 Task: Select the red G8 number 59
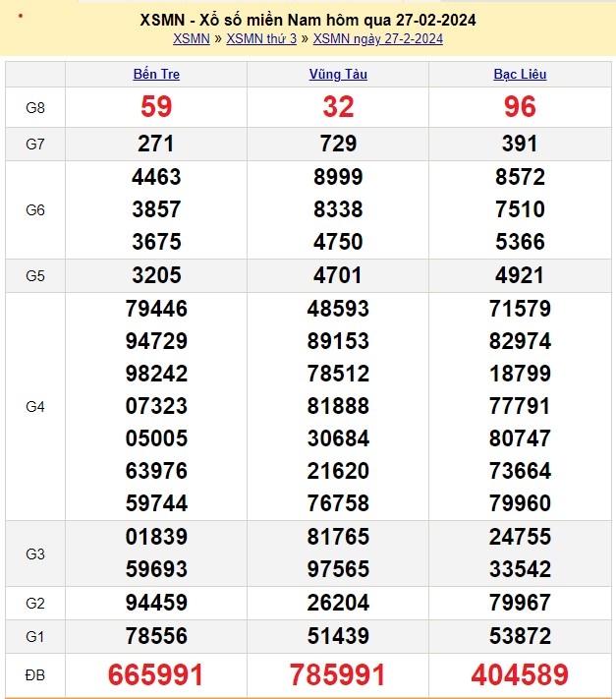156,107
